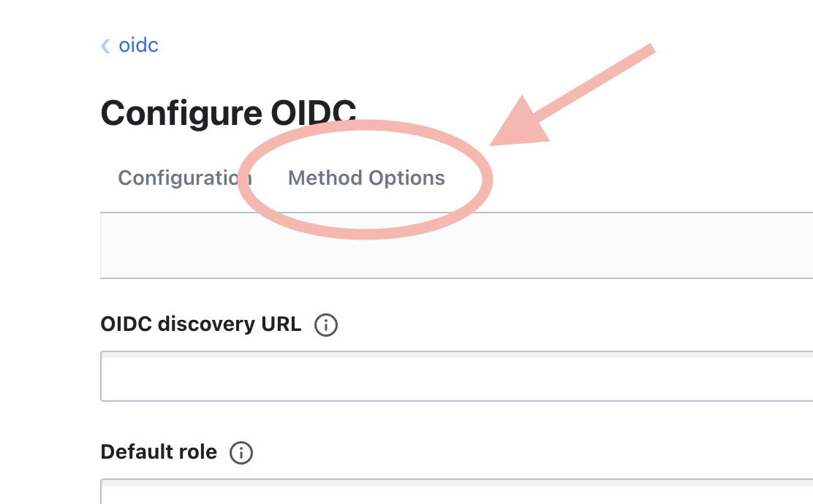813x504 pixels.
Task: Open the Method Options tab
Action: 366,178
